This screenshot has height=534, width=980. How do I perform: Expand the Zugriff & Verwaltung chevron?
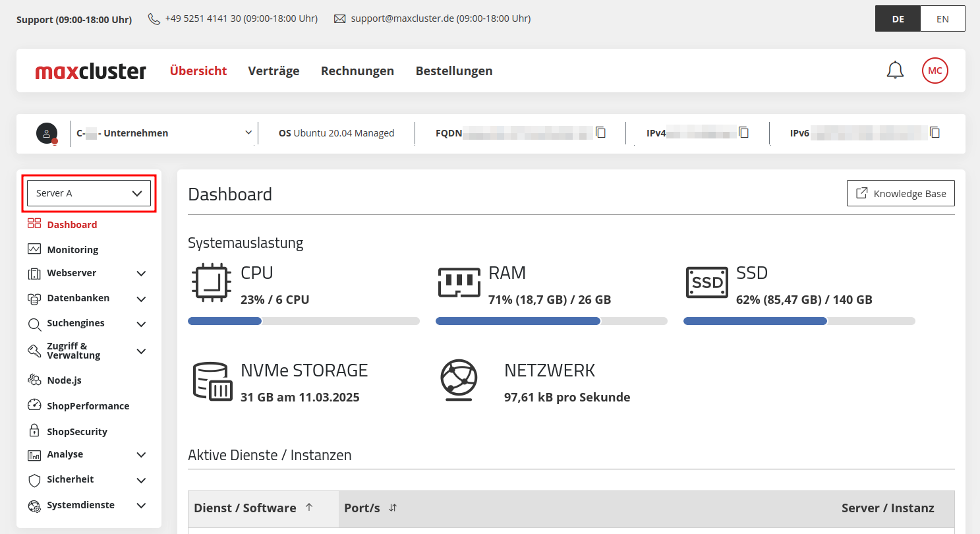point(141,351)
